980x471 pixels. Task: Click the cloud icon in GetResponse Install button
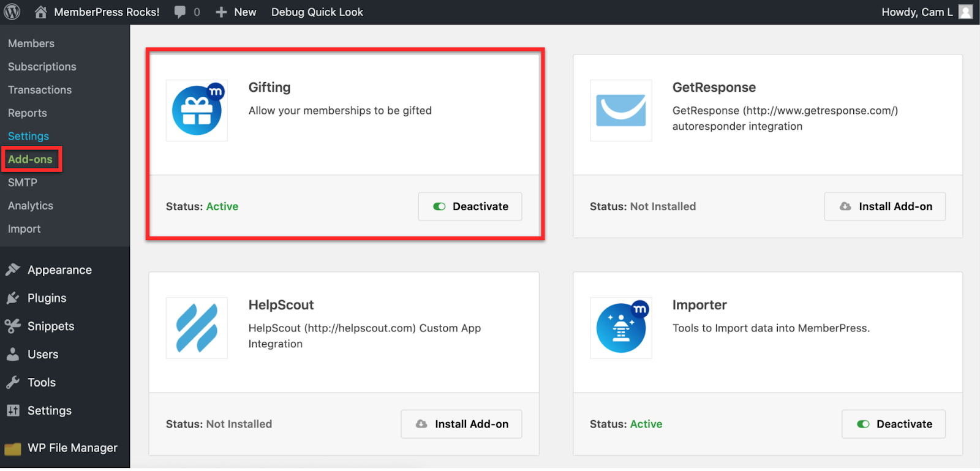[x=845, y=206]
